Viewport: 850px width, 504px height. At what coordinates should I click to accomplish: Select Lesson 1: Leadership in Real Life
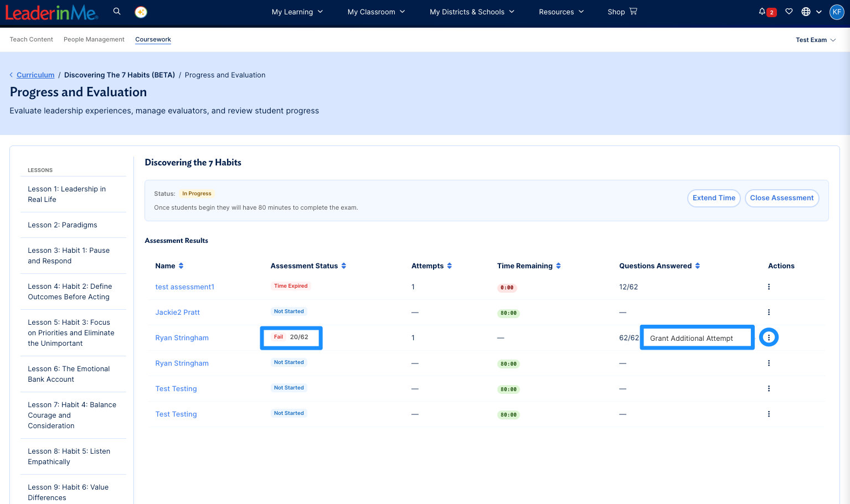74,194
